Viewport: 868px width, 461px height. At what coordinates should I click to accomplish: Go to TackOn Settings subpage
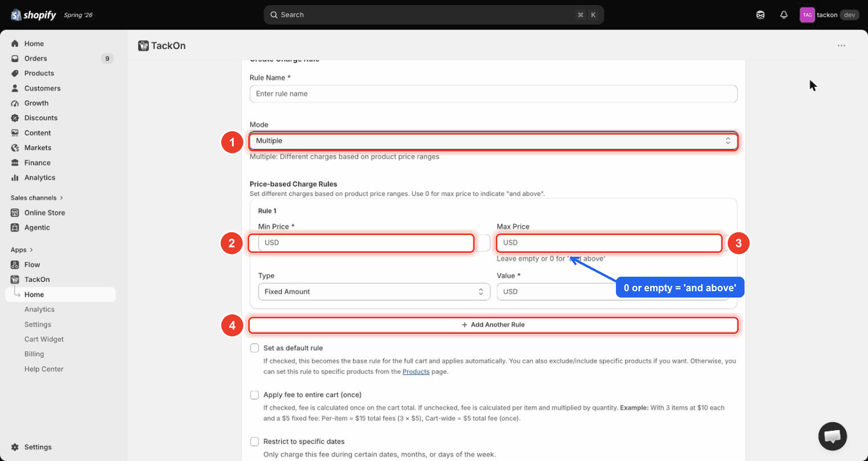38,324
